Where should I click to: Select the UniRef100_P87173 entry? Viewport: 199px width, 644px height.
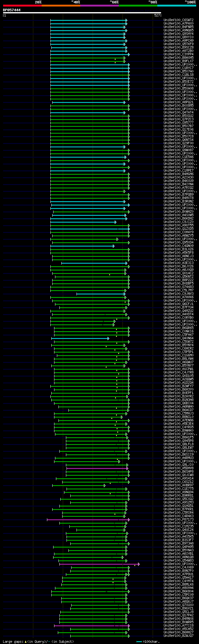click(178, 520)
